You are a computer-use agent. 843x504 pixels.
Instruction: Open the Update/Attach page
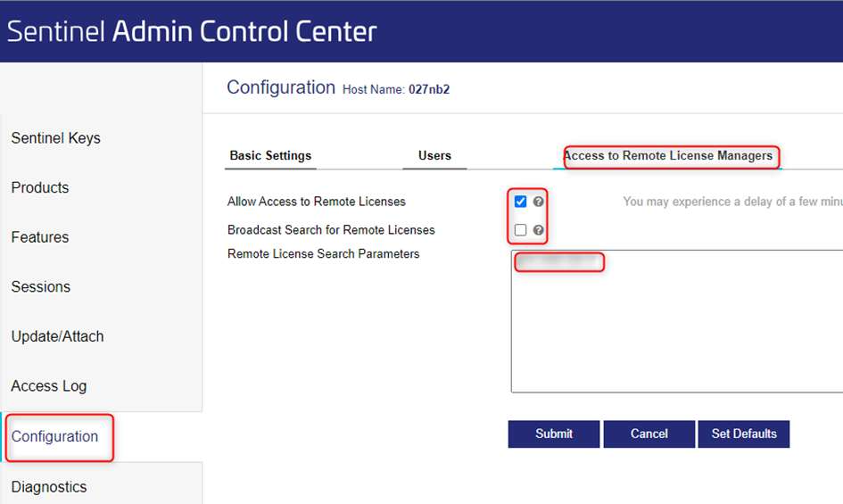click(57, 336)
